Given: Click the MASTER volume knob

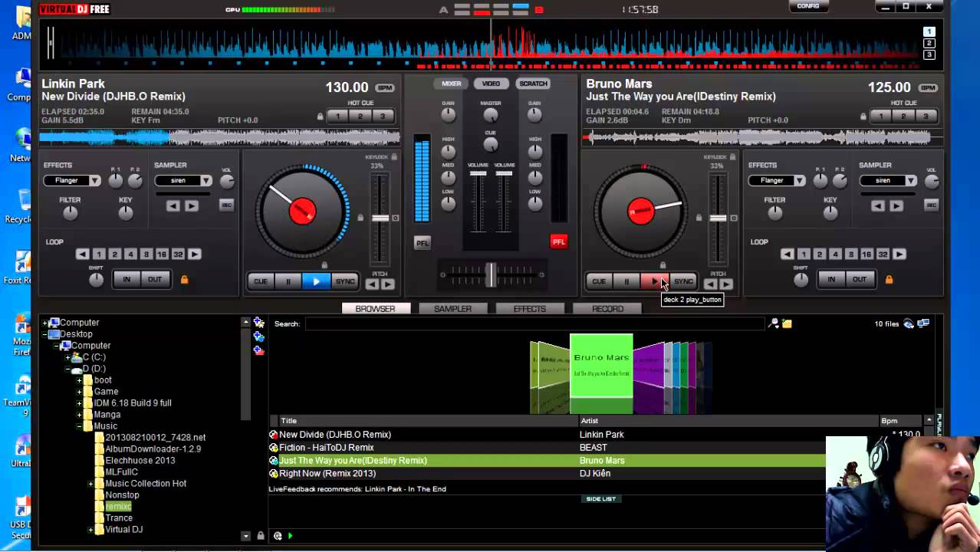Looking at the screenshot, I should coord(491,115).
